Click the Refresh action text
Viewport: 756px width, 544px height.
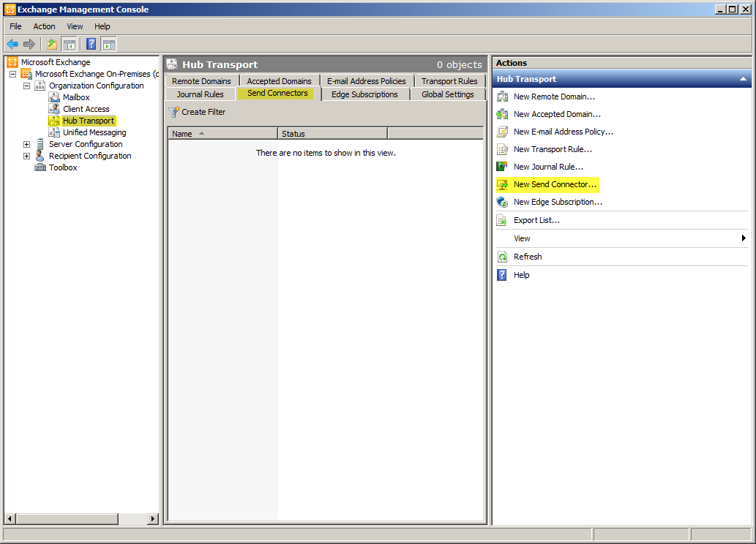[x=528, y=257]
